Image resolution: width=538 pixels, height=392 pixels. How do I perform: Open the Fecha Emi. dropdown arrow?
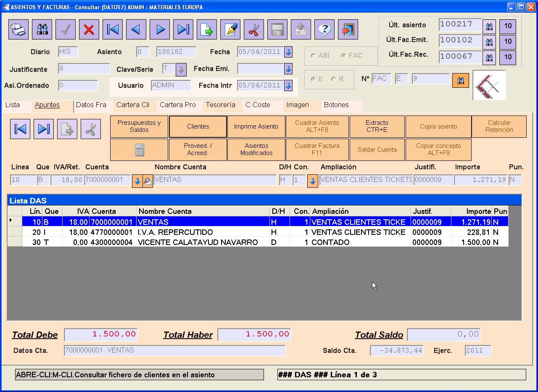(288, 68)
